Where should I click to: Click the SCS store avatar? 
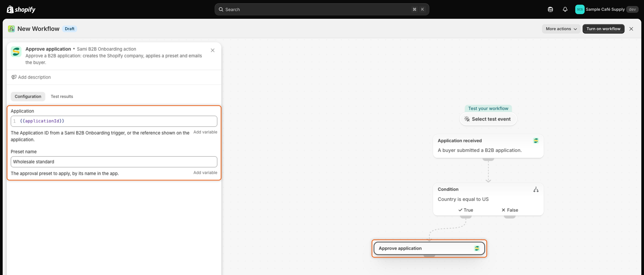(x=580, y=9)
